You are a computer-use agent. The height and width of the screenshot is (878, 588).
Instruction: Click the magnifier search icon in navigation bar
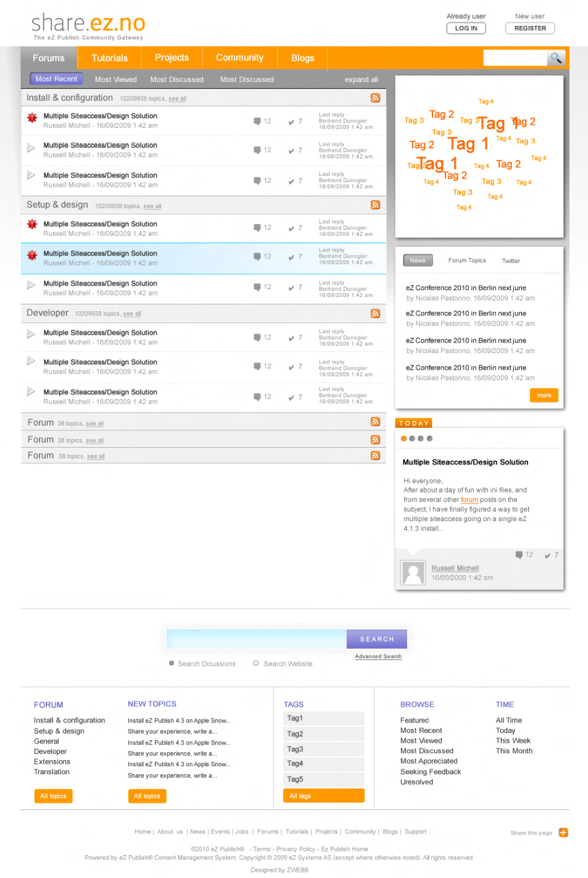point(556,58)
